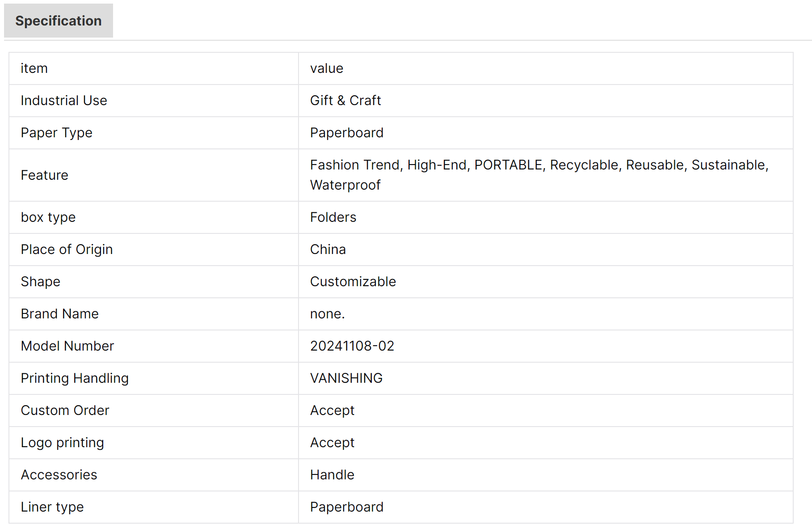Screen dimensions: 812x529
Task: Click the model number 20241108-02
Action: click(x=352, y=346)
